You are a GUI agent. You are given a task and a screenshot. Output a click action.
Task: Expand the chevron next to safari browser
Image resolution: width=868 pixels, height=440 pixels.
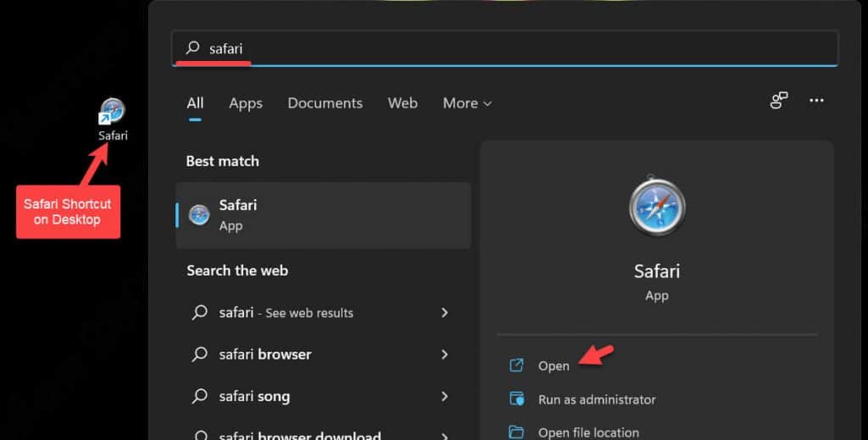[445, 354]
